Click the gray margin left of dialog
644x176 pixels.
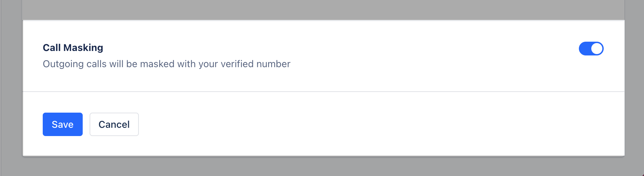click(11, 88)
